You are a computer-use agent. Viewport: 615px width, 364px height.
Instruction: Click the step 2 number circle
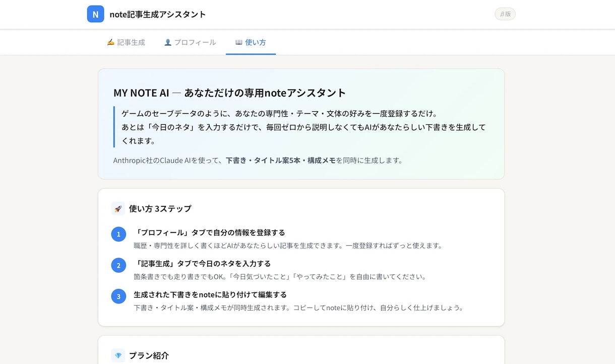pyautogui.click(x=118, y=265)
